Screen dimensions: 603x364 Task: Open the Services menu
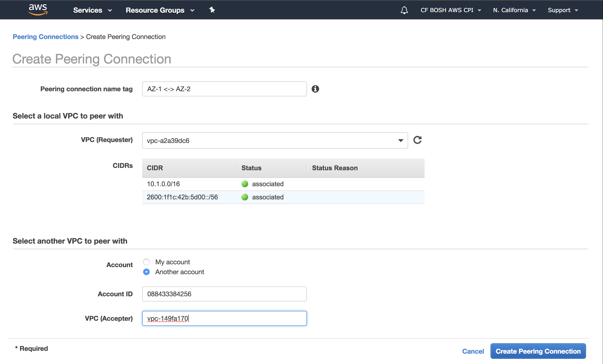92,10
